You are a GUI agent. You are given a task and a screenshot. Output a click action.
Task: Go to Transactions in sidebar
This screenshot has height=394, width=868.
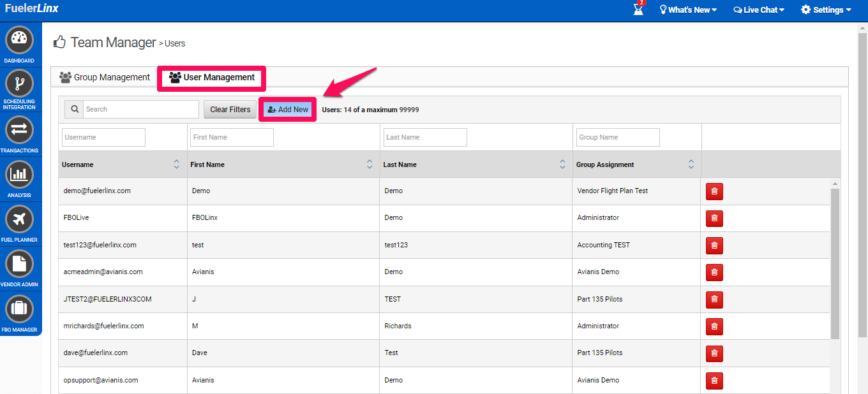click(x=19, y=130)
